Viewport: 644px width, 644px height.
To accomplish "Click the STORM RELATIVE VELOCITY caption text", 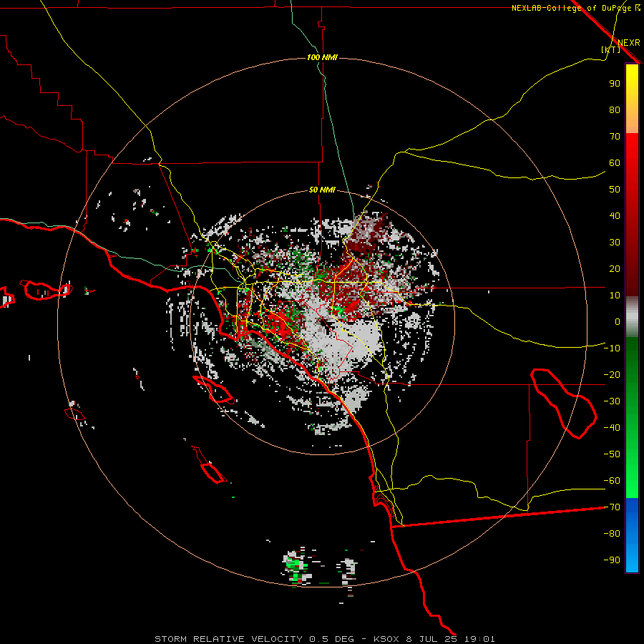I will point(230,639).
